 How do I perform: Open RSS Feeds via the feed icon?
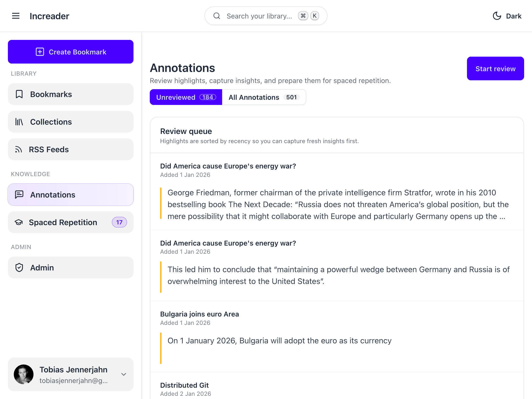(x=19, y=149)
